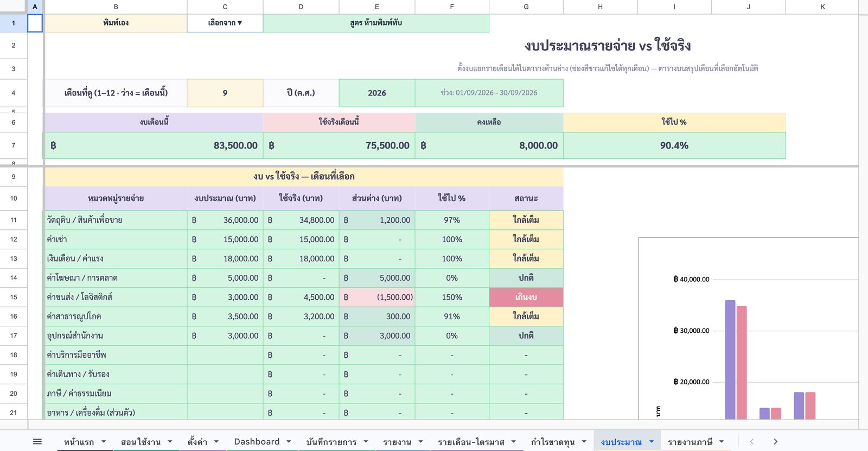Select the column G header
868x451 pixels.
526,7
